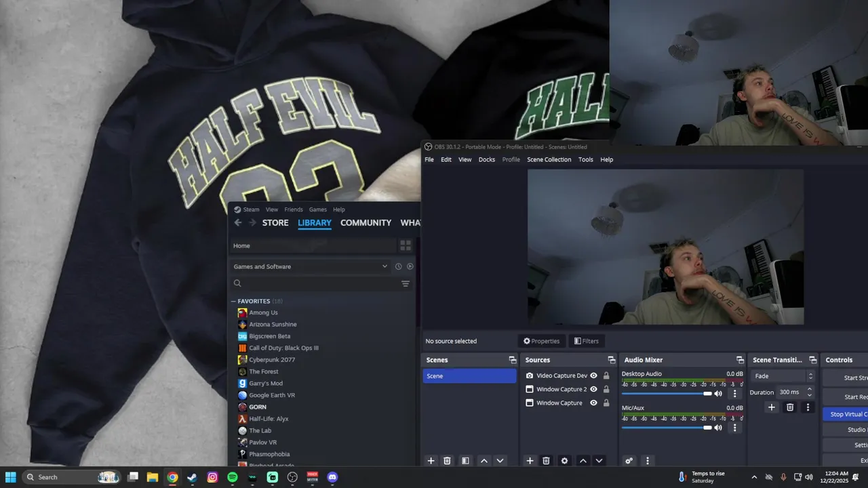Lock the Window Capture source
The width and height of the screenshot is (868, 488).
(606, 403)
